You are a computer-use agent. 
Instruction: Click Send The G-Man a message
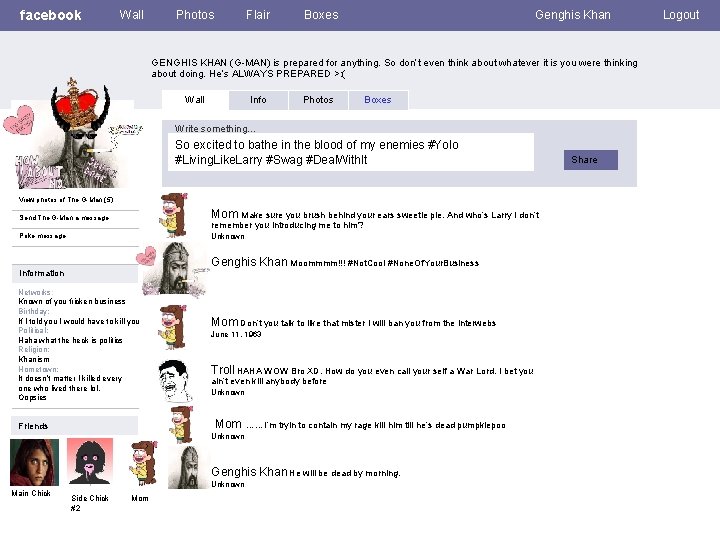(64, 218)
